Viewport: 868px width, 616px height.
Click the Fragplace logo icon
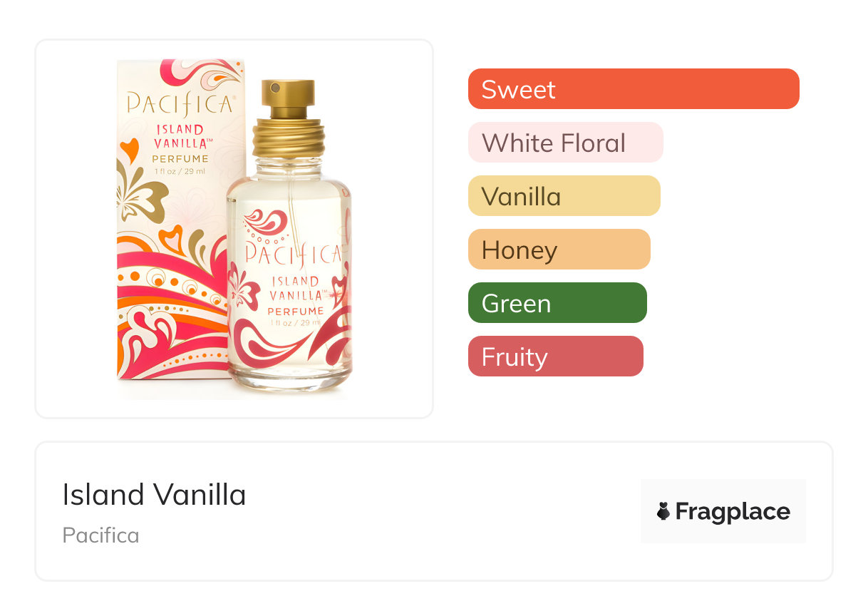[x=663, y=511]
